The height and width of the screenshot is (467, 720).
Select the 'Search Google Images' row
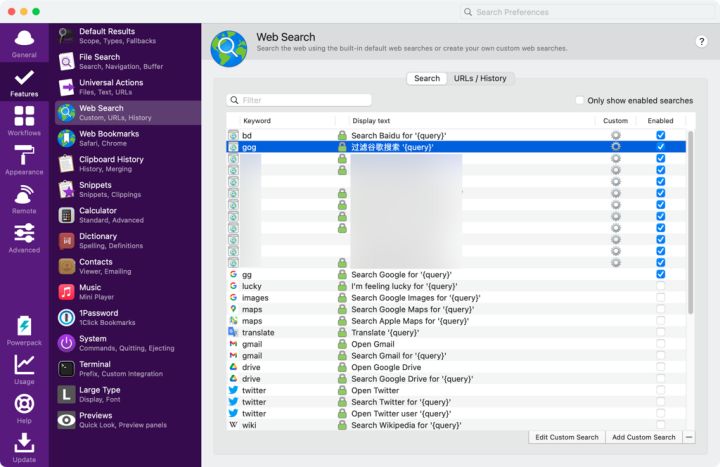pos(456,298)
